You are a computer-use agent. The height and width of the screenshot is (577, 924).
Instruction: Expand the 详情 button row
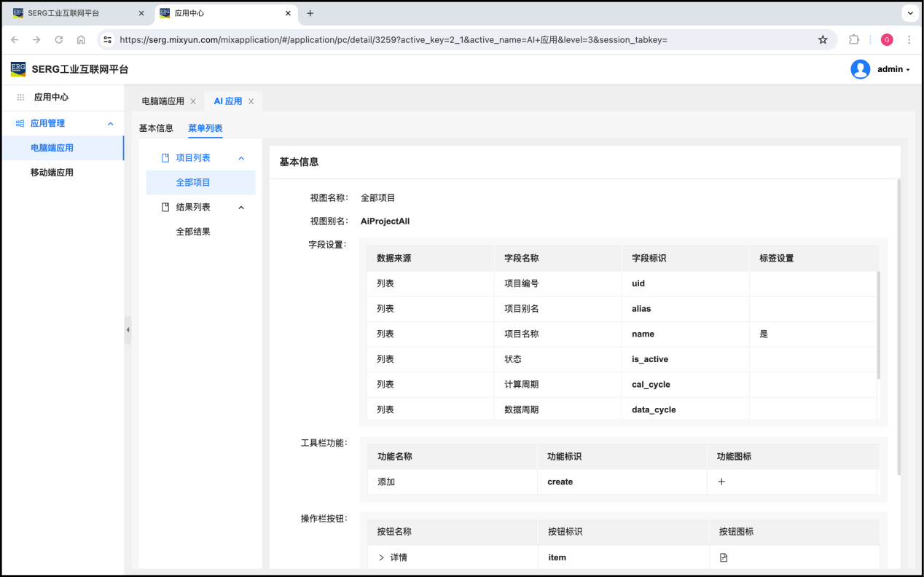(x=381, y=557)
